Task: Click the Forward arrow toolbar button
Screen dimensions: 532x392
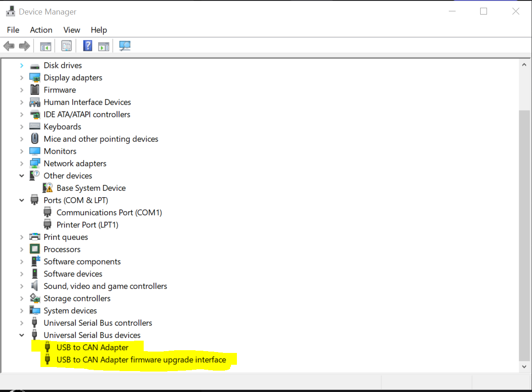Action: 25,46
